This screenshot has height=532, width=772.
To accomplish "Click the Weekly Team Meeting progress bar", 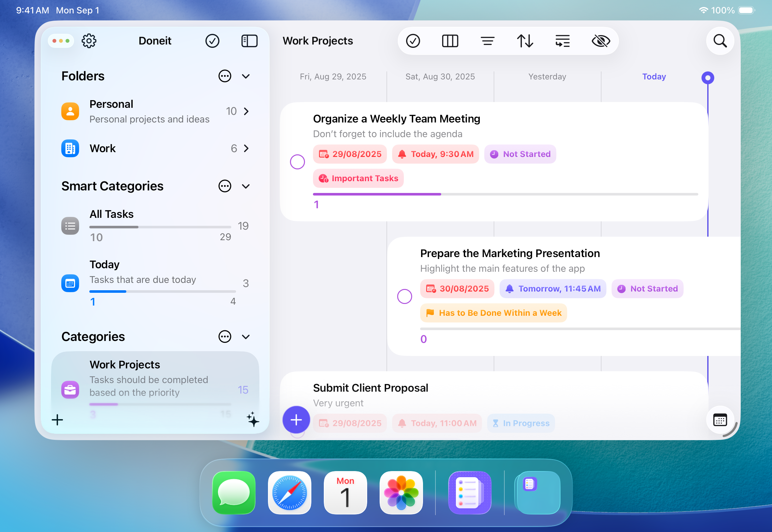I will point(505,194).
